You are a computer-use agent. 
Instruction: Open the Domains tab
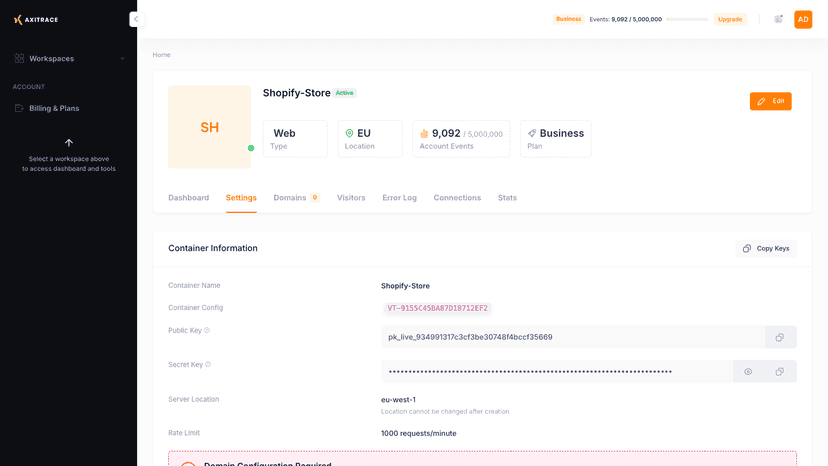(x=289, y=198)
